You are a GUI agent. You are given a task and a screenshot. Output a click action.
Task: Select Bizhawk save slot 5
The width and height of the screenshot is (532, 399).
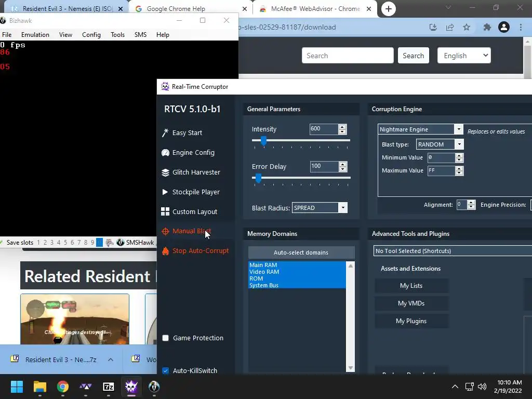click(x=65, y=242)
